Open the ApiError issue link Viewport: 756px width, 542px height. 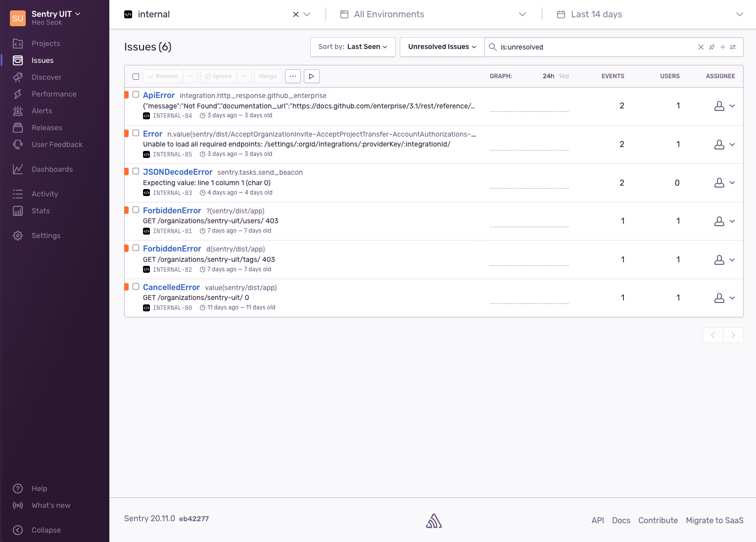tap(159, 95)
